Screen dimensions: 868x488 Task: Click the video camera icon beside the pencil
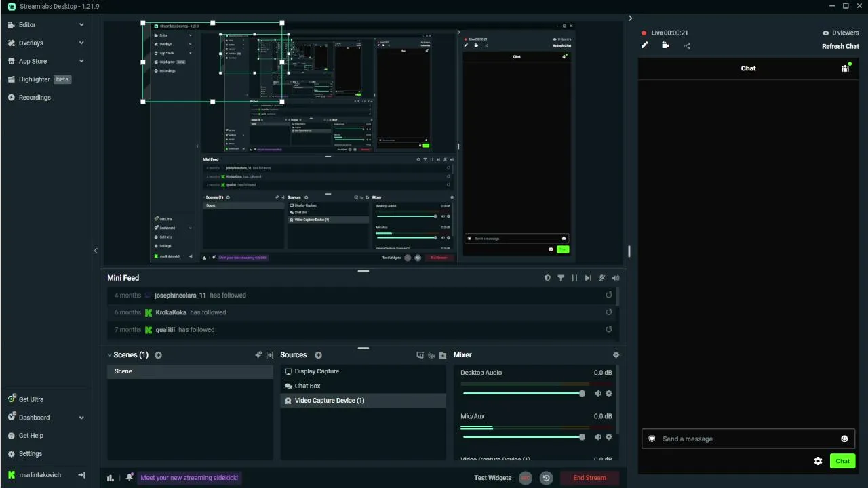665,45
